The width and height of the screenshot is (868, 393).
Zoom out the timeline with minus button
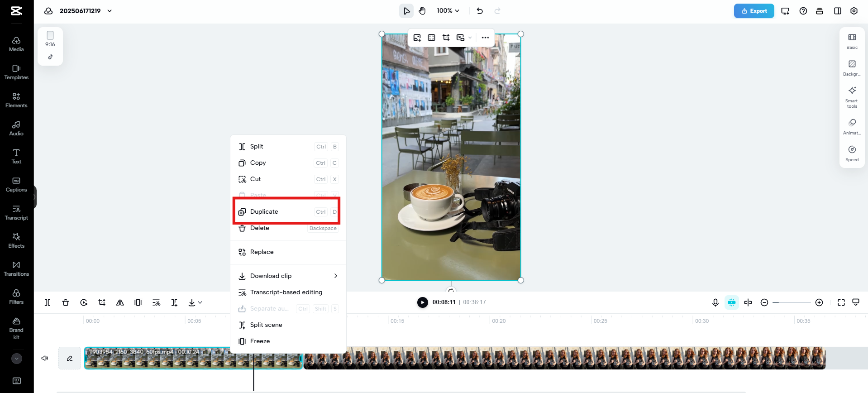pyautogui.click(x=764, y=302)
